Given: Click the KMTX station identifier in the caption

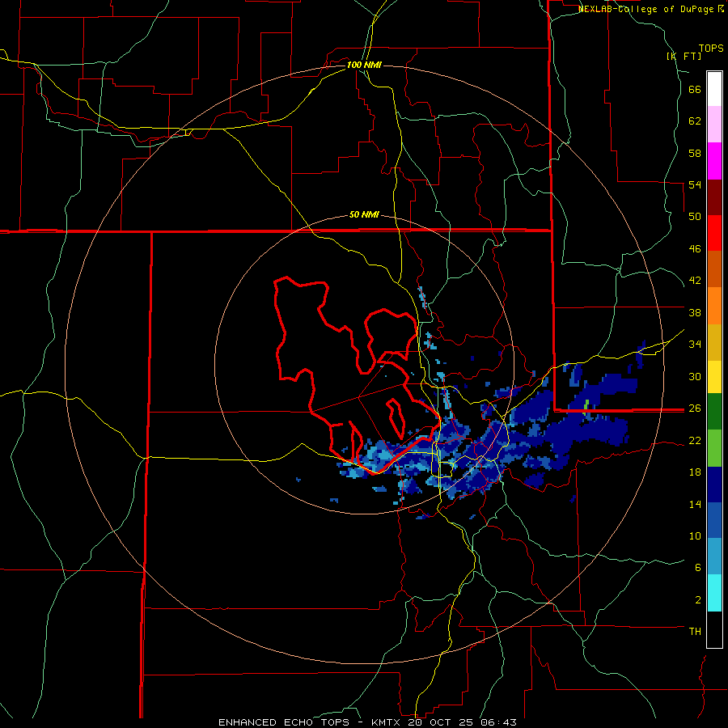Looking at the screenshot, I should click(x=385, y=722).
